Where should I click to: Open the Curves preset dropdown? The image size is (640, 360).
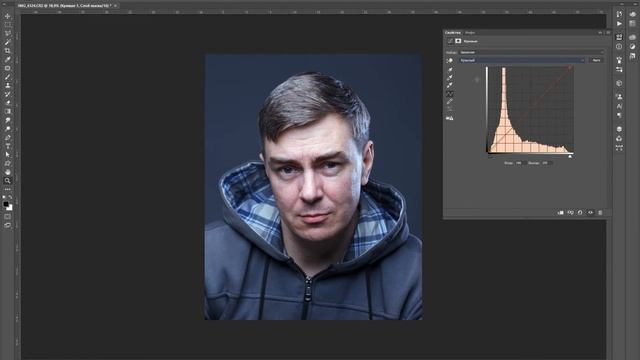click(531, 52)
